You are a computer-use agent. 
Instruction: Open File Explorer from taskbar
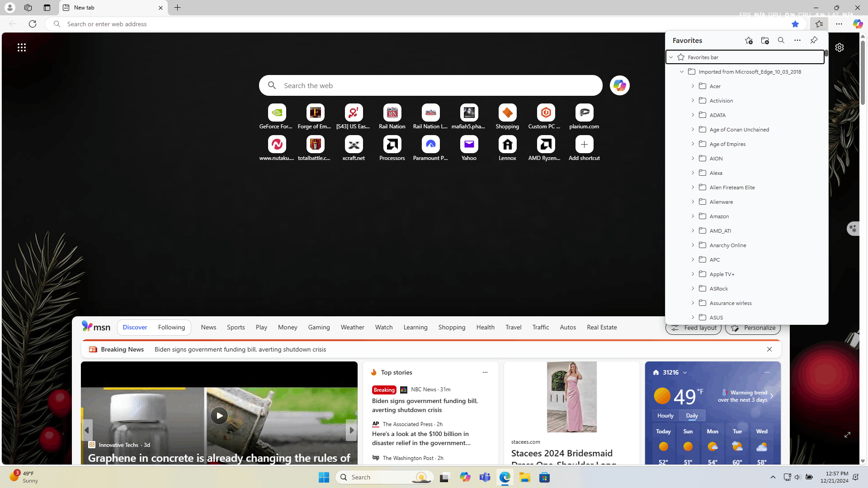[524, 477]
